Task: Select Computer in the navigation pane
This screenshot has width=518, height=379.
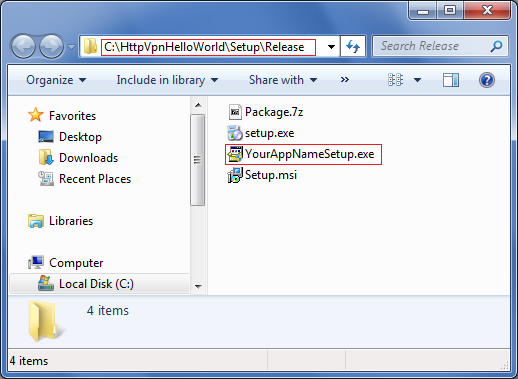Action: 76,263
